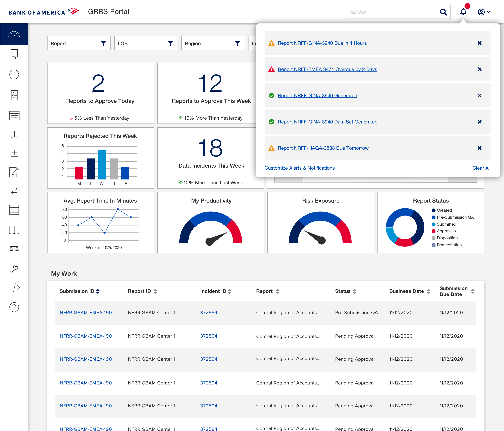Click the Approvals red legend swatch
The image size is (504, 431).
point(433,231)
